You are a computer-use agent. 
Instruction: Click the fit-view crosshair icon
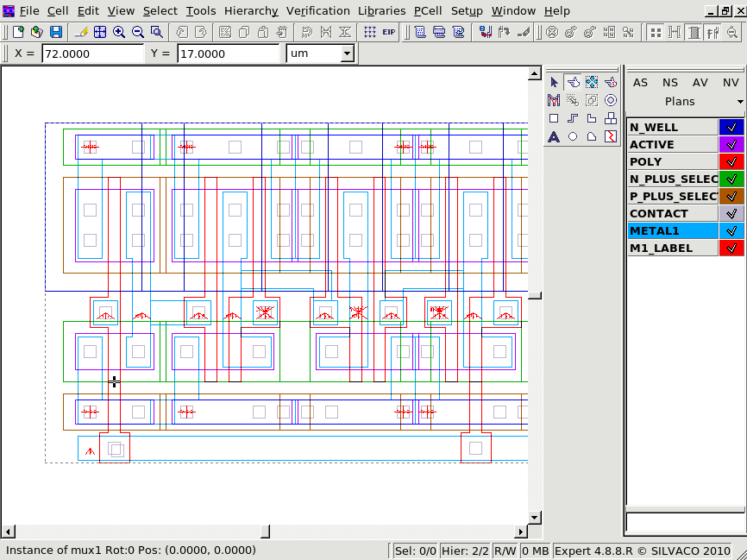(100, 32)
